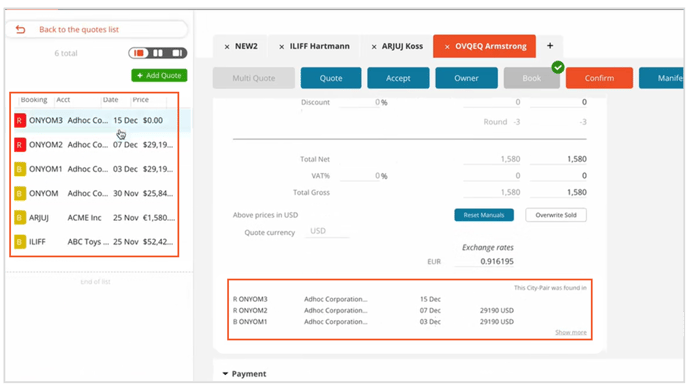The image size is (688, 390).
Task: Close the NEW2 tab
Action: click(227, 47)
